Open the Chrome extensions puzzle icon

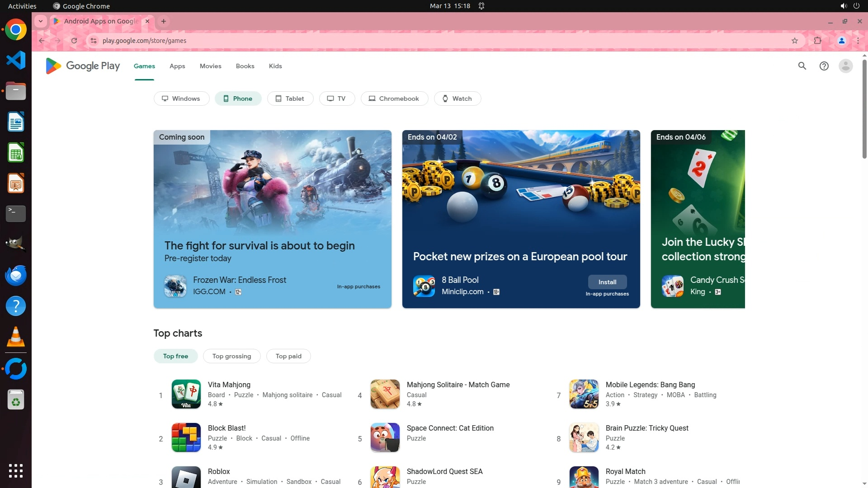click(x=817, y=41)
